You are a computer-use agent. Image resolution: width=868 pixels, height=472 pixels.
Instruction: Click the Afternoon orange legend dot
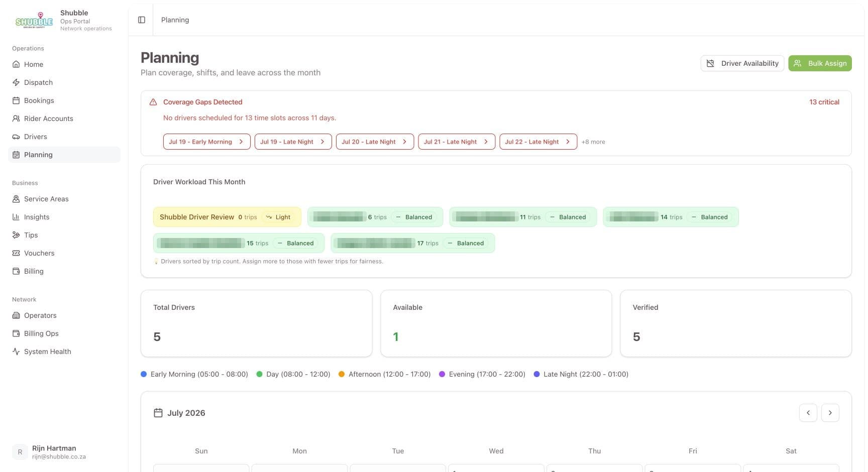pyautogui.click(x=342, y=374)
